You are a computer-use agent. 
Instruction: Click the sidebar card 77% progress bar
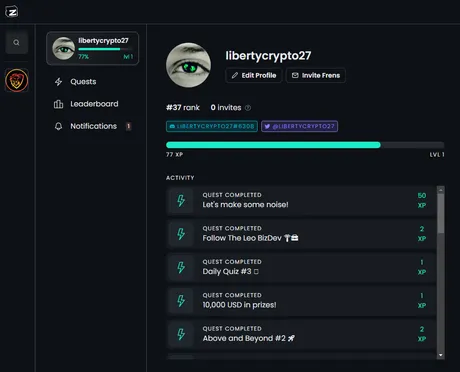[x=106, y=49]
